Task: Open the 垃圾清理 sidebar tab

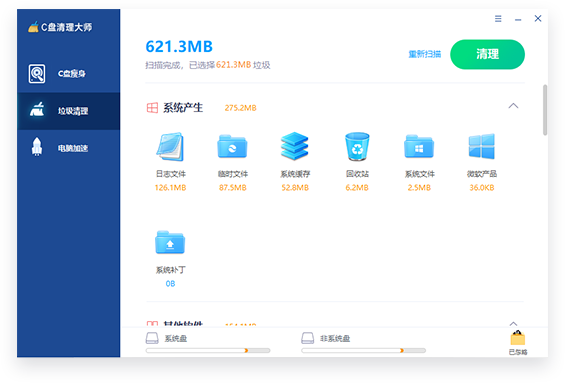Action: (x=68, y=111)
